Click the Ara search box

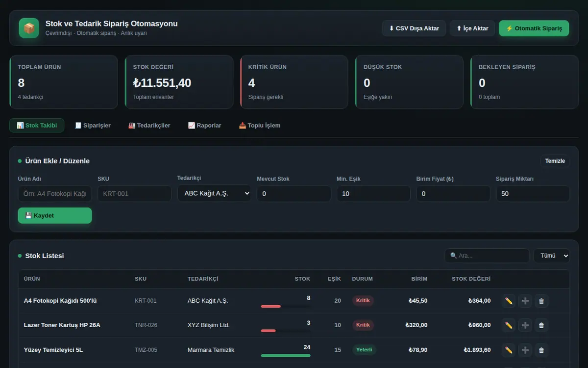[x=487, y=256]
